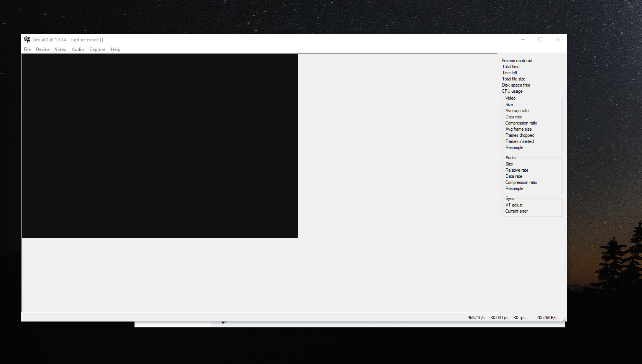Viewport: 642px width, 364px height.
Task: Click Resample in the Audio group
Action: pyautogui.click(x=514, y=189)
